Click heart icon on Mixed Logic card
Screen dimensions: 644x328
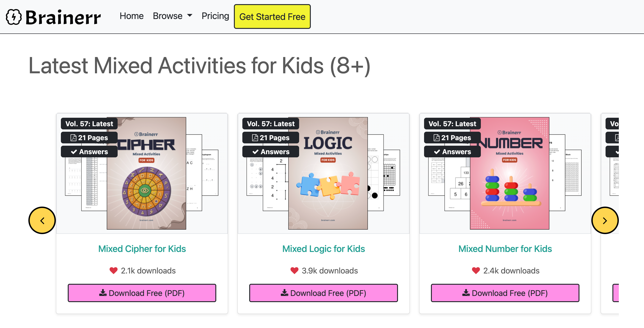(294, 271)
